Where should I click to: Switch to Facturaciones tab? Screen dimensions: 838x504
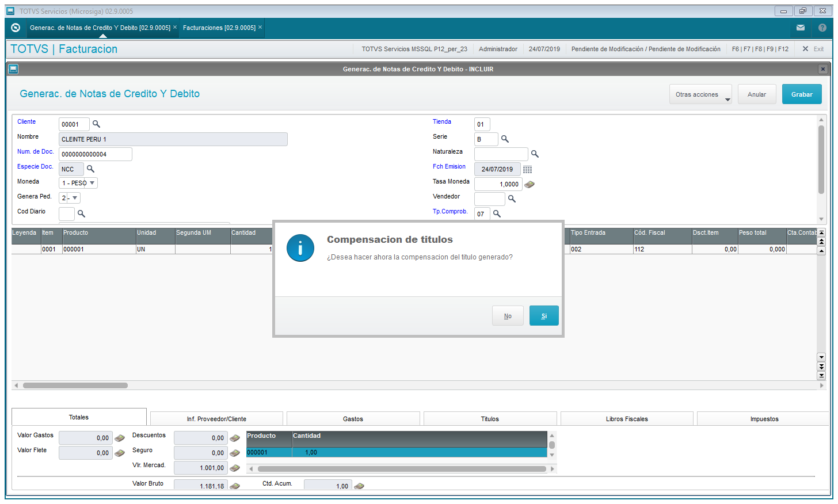[x=219, y=28]
